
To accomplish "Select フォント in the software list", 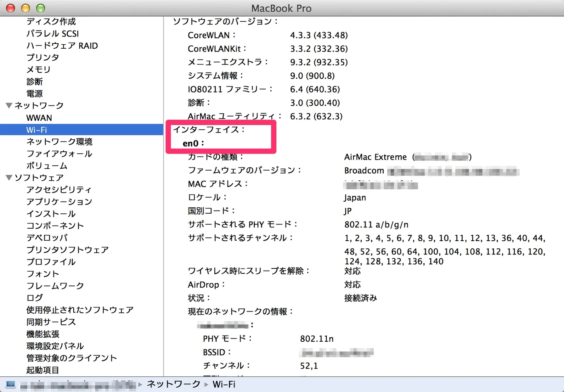I will (43, 274).
